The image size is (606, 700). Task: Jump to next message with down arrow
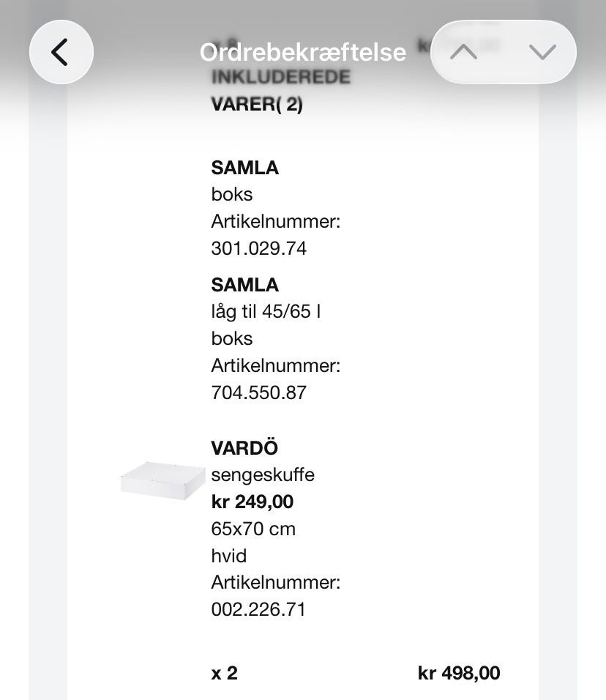click(x=542, y=52)
